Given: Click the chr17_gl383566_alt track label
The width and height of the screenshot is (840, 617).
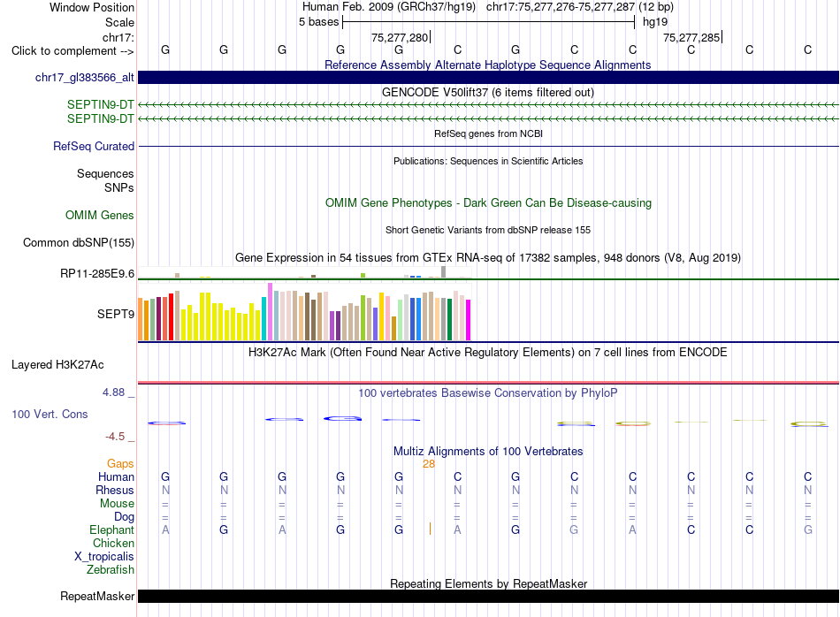Looking at the screenshot, I should click(85, 78).
